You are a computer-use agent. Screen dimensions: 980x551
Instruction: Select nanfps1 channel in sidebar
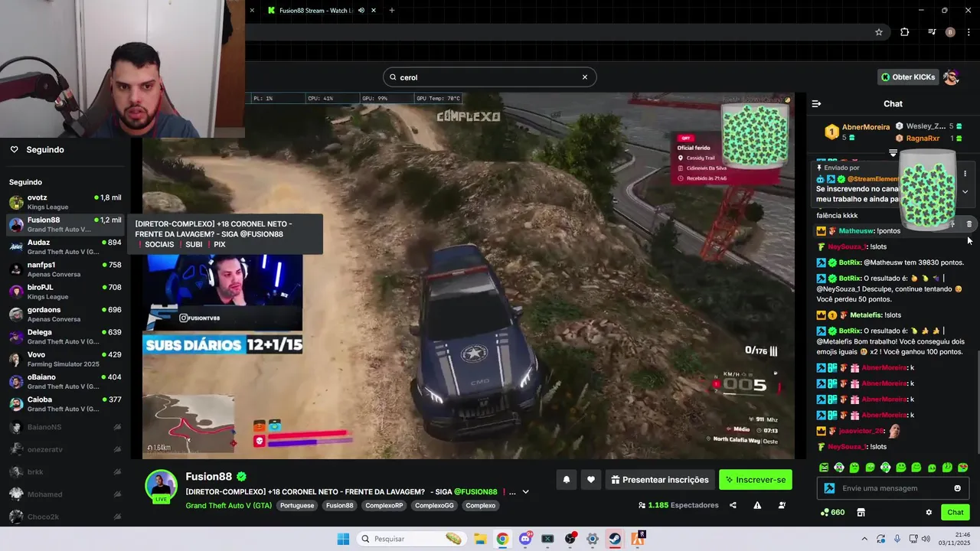(65, 269)
